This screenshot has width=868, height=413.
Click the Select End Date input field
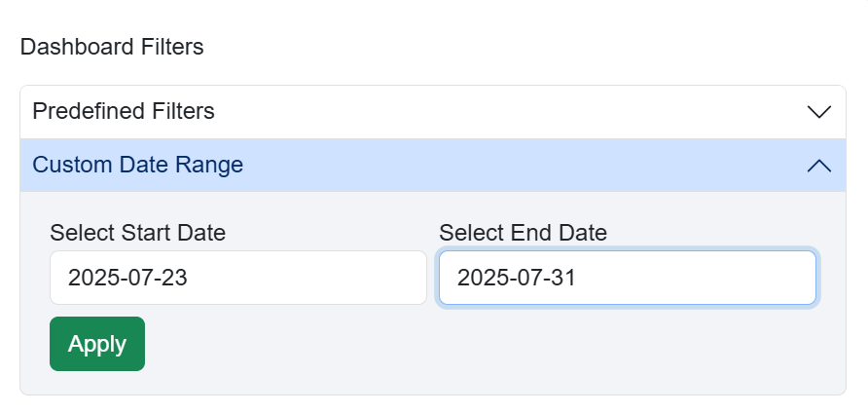point(627,278)
